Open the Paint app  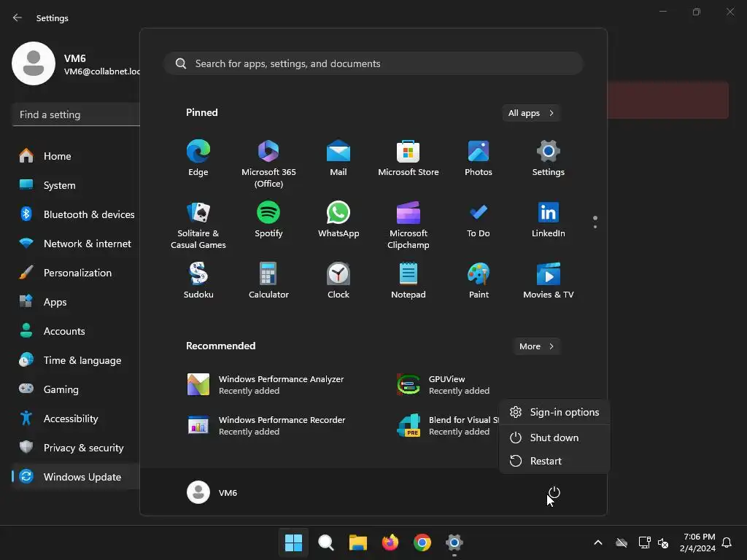tap(479, 281)
